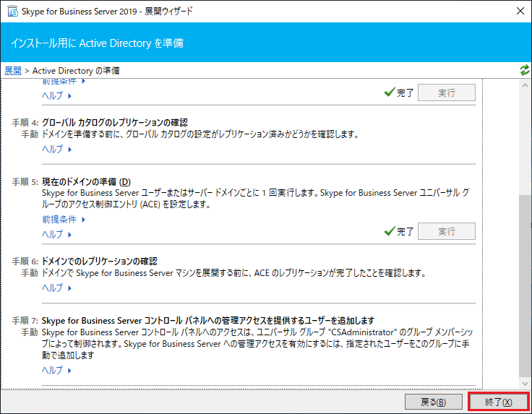Click the green refresh icon

(x=524, y=70)
